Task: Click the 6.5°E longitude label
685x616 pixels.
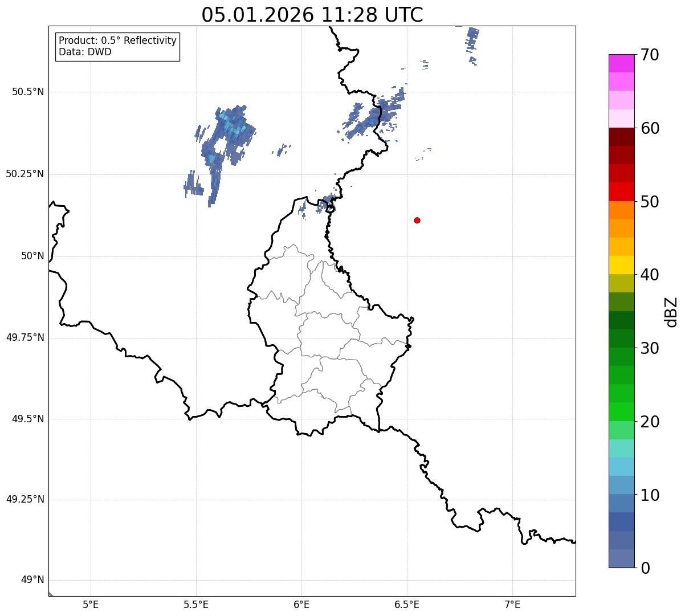Action: [407, 605]
